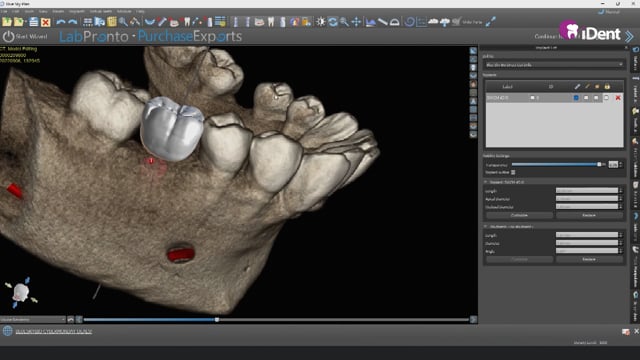Click the Start Wizard button
640x360 pixels.
(x=25, y=36)
